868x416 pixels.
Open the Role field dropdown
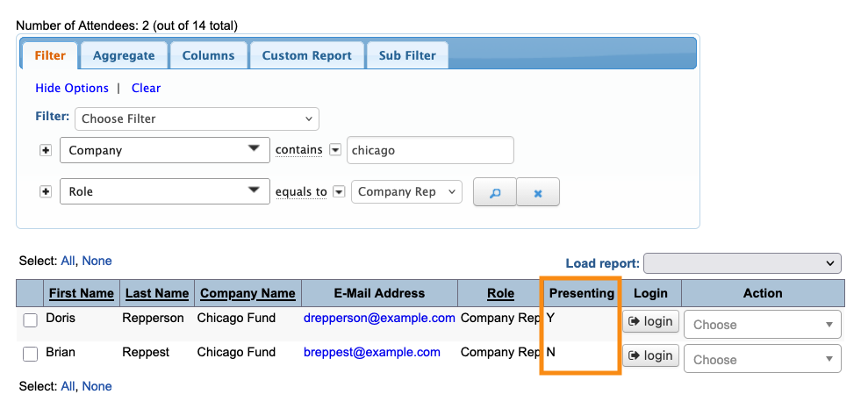[x=165, y=191]
